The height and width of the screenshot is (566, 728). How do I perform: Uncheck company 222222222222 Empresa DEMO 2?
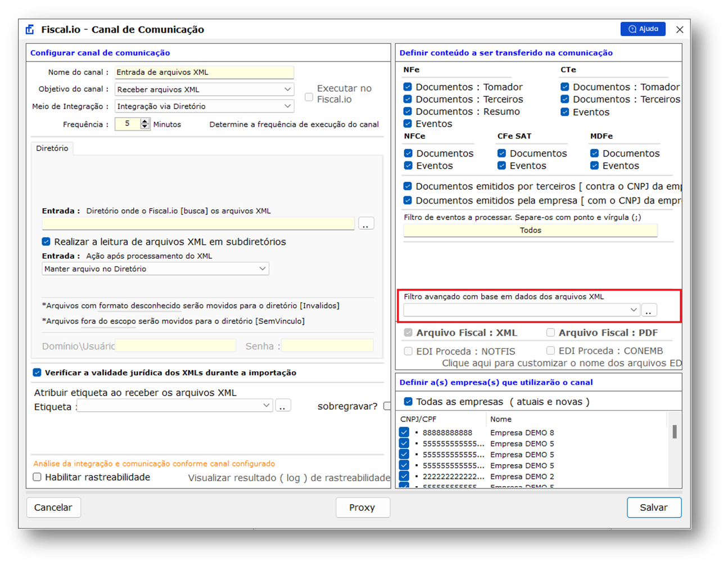(x=404, y=476)
